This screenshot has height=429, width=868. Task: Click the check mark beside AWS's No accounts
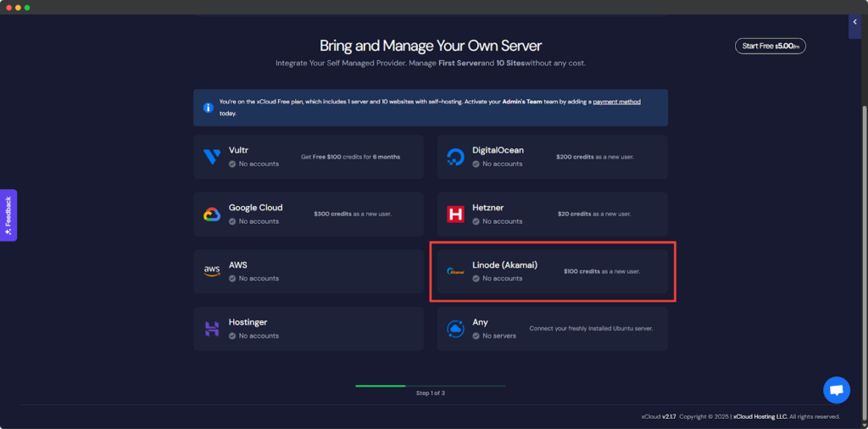point(232,278)
